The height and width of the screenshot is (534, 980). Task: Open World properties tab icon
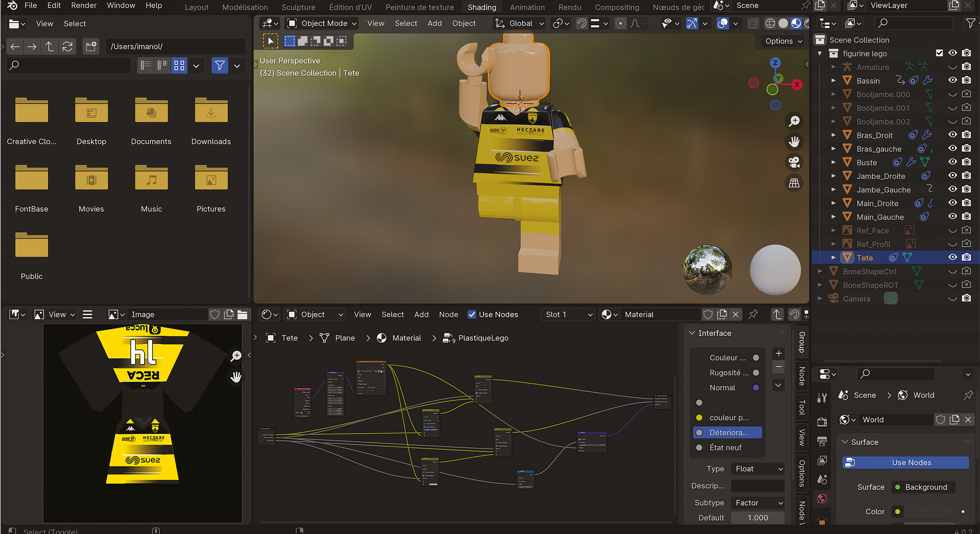click(822, 499)
